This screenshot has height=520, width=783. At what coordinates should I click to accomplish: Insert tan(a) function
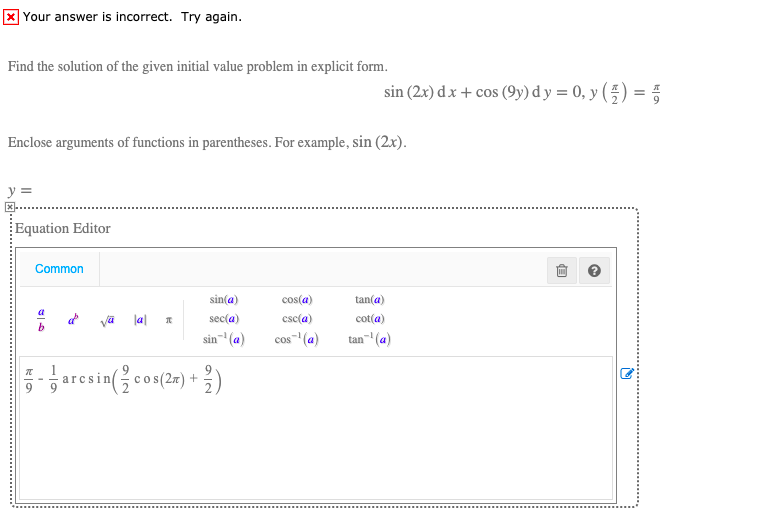(370, 299)
